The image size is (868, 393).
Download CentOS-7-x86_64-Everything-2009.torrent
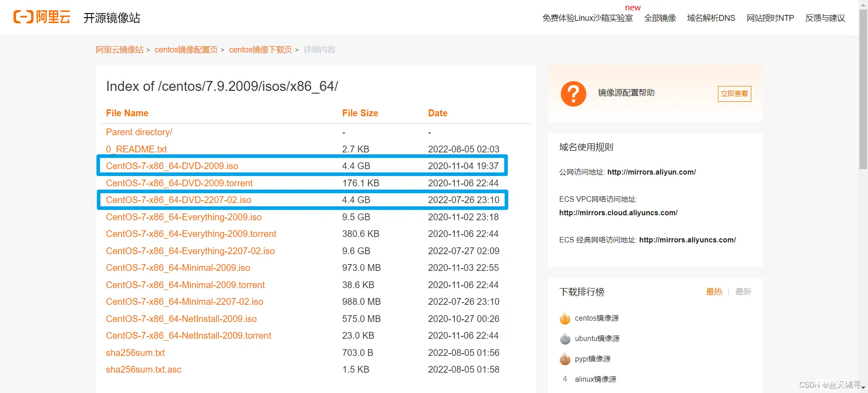click(x=191, y=234)
